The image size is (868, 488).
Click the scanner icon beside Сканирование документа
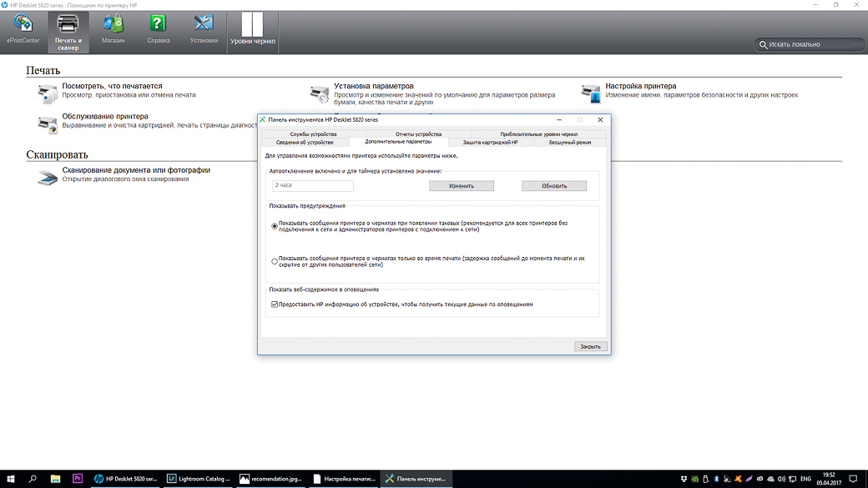tap(48, 178)
